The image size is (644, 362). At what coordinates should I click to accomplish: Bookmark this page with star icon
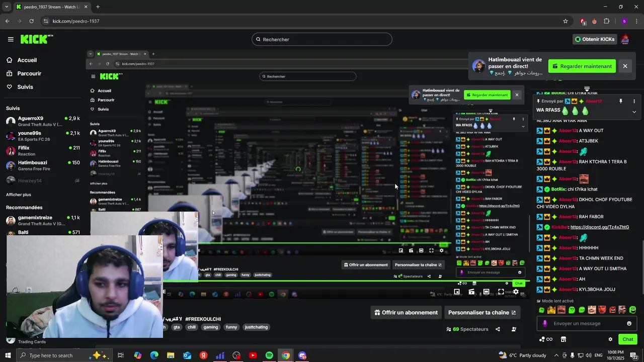tap(566, 21)
